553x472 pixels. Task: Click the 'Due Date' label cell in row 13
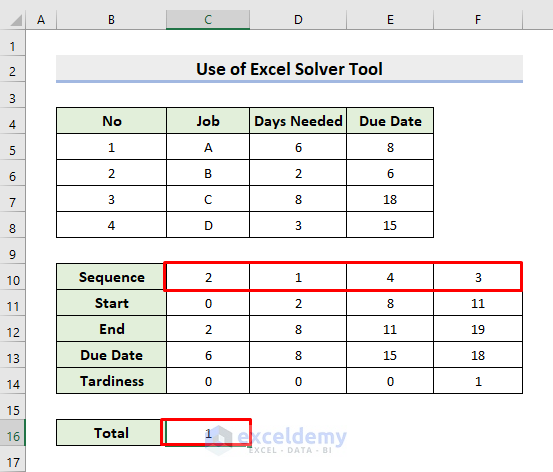point(111,355)
